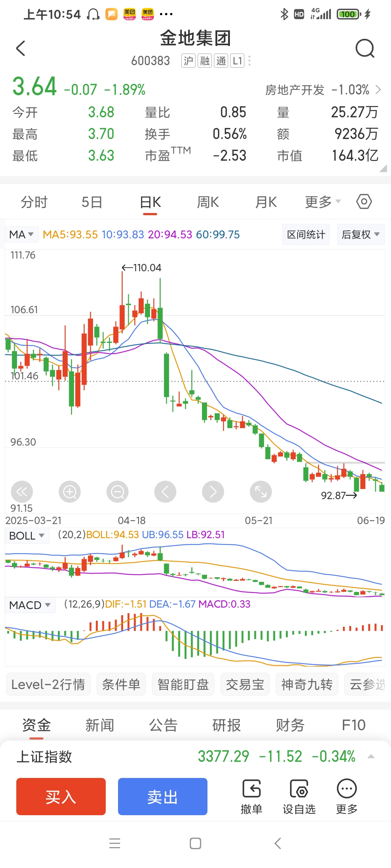Open chart settings hexagon icon
391x868 pixels.
(x=364, y=201)
